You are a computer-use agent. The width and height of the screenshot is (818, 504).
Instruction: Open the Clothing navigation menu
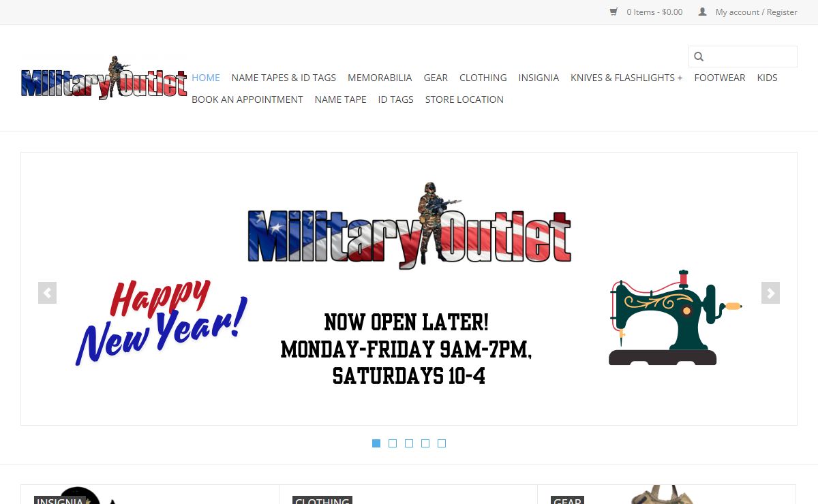pyautogui.click(x=483, y=78)
